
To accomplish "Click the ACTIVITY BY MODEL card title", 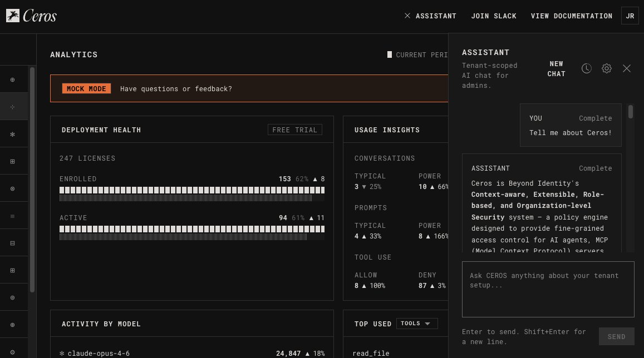I will coord(101,324).
